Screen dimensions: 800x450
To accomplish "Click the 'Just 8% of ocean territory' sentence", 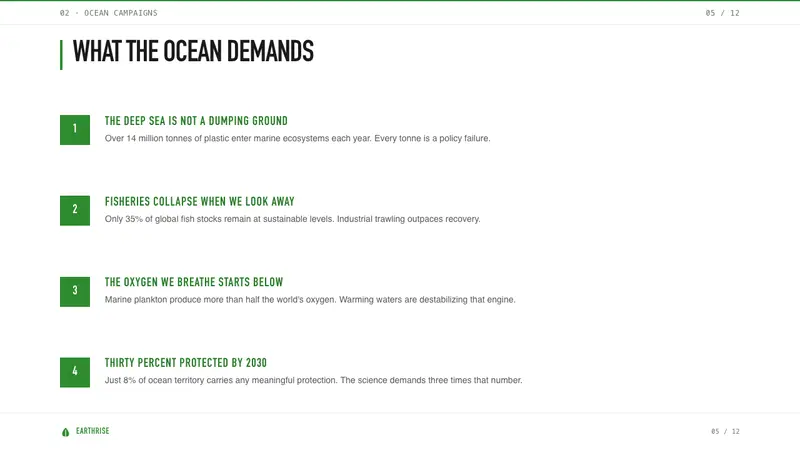I will coord(313,380).
